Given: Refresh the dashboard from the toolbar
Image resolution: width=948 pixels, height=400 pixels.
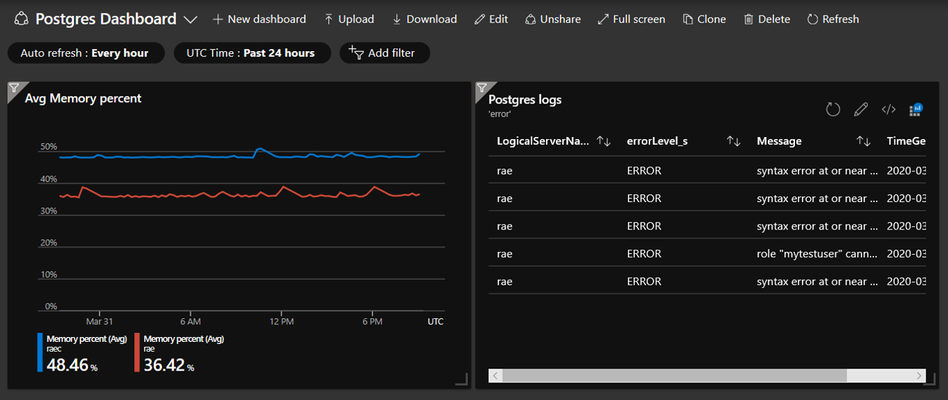Looking at the screenshot, I should pyautogui.click(x=833, y=19).
